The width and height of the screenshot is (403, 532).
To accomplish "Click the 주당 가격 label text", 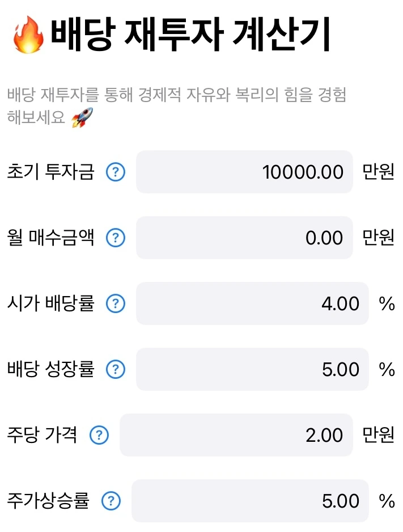I will [x=43, y=435].
